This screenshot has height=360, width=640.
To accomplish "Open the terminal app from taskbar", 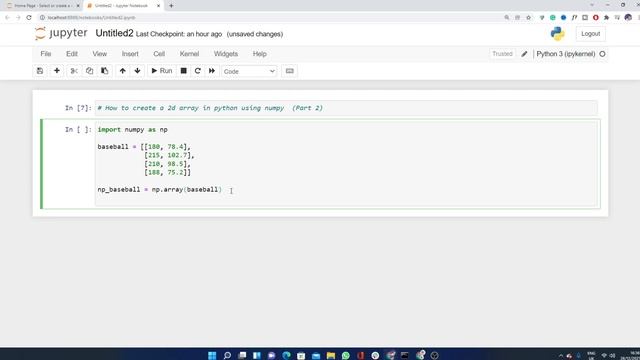I will tap(404, 355).
